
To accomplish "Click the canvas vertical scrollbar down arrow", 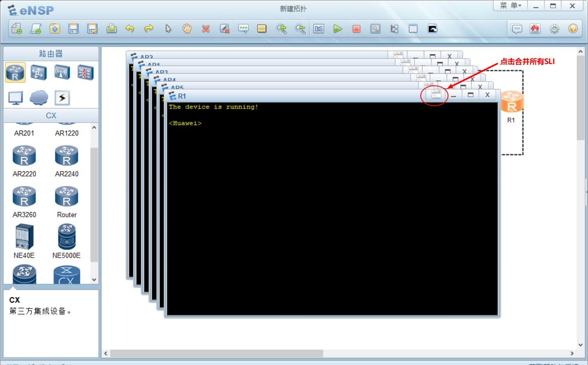I will (x=581, y=345).
